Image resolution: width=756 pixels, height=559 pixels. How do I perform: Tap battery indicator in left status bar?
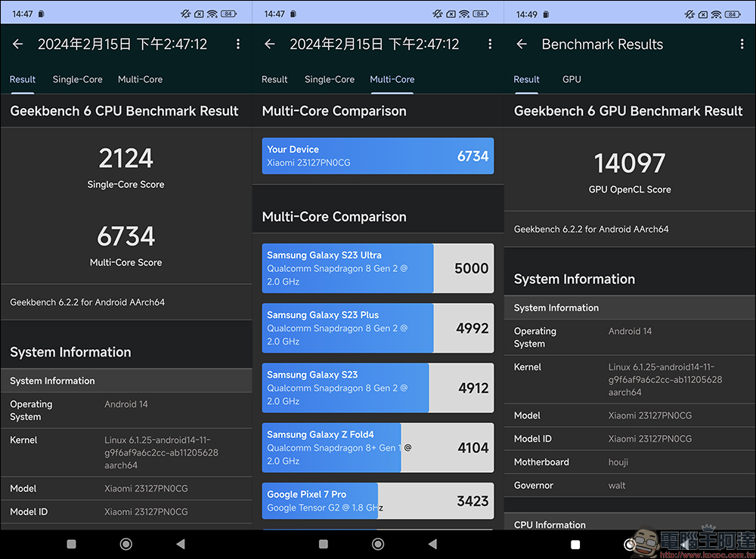pos(228,14)
